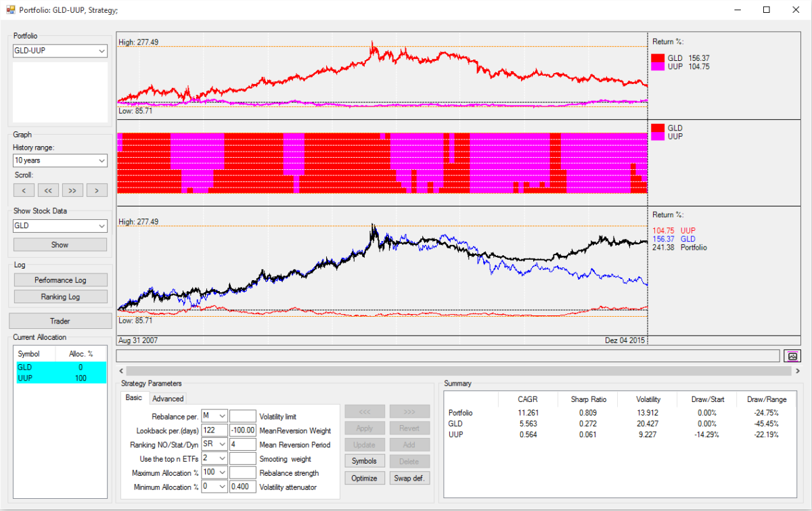Click the double left scroll button
The width and height of the screenshot is (812, 511).
48,190
